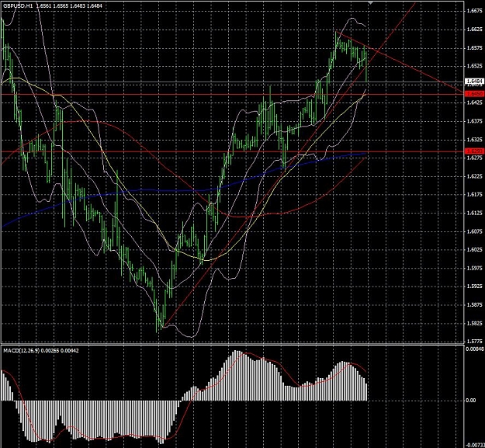Click the 1.6125 price scale label

point(475,213)
